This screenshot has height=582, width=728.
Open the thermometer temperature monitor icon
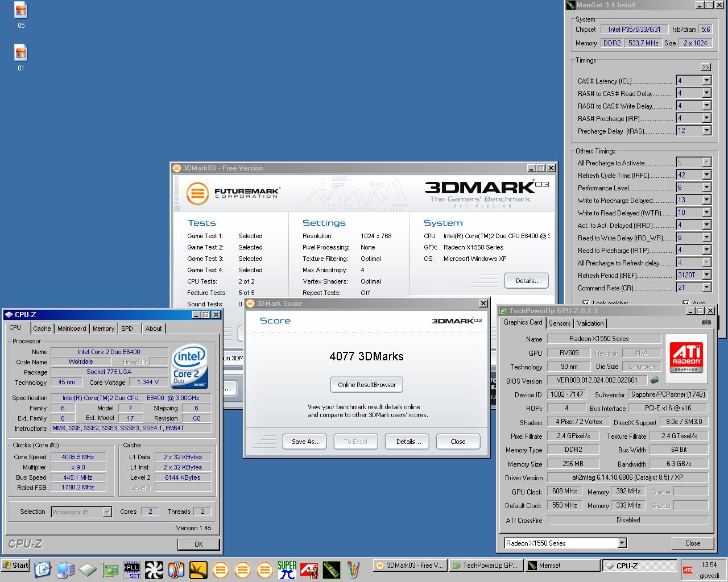click(x=176, y=569)
